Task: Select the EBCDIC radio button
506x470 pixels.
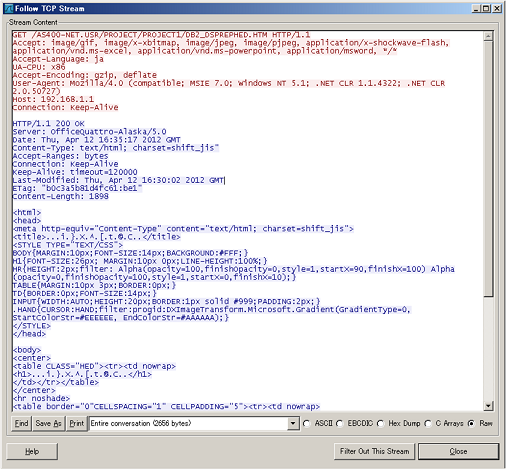Action: pyautogui.click(x=340, y=423)
